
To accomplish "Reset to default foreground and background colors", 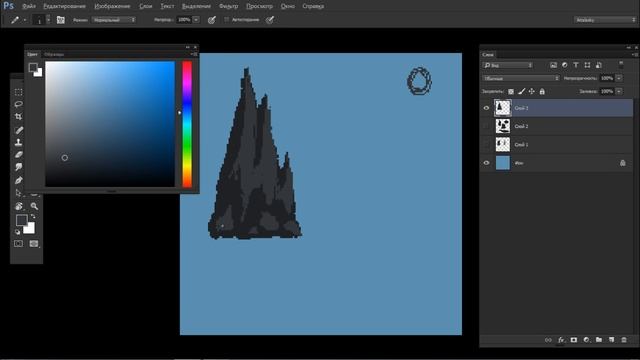I will click(x=17, y=232).
